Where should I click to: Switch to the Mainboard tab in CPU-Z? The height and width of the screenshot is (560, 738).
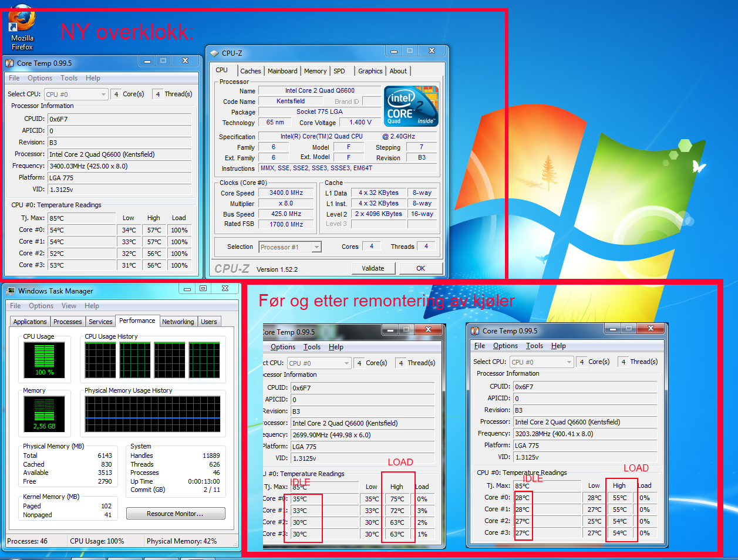[282, 71]
